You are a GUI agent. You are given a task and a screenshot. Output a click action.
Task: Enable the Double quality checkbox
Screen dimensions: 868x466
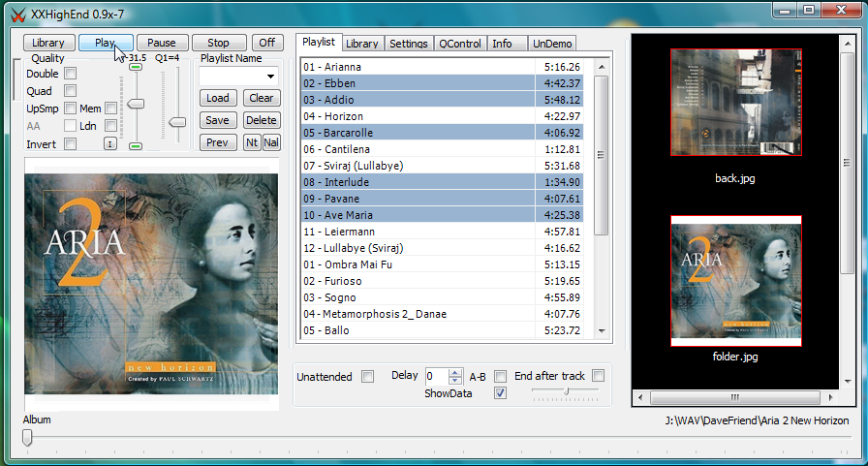pos(71,73)
